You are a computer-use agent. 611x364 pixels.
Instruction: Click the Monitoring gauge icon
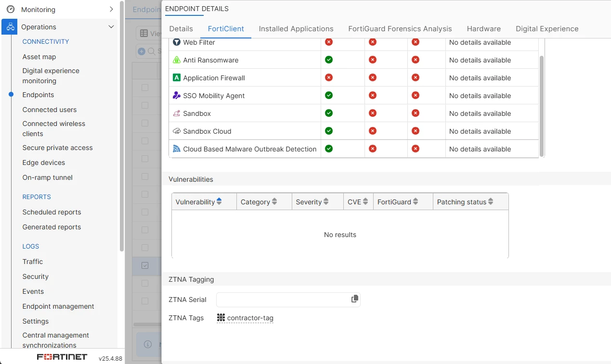coord(10,9)
